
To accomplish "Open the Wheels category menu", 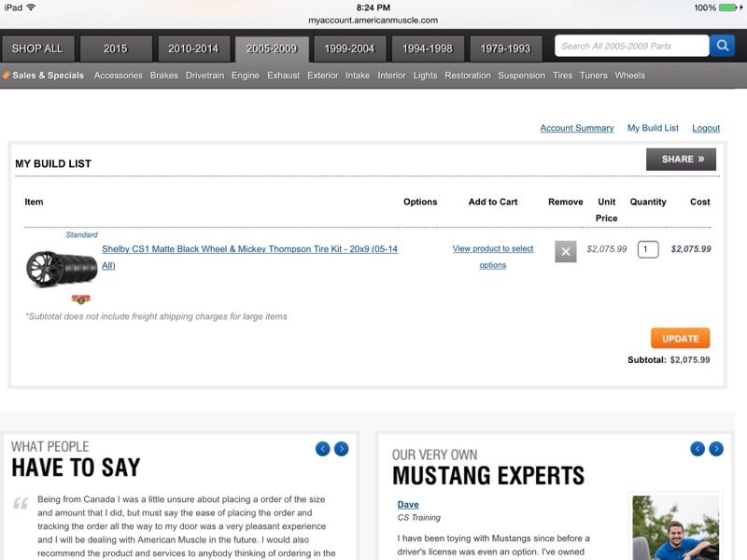I will pyautogui.click(x=629, y=76).
